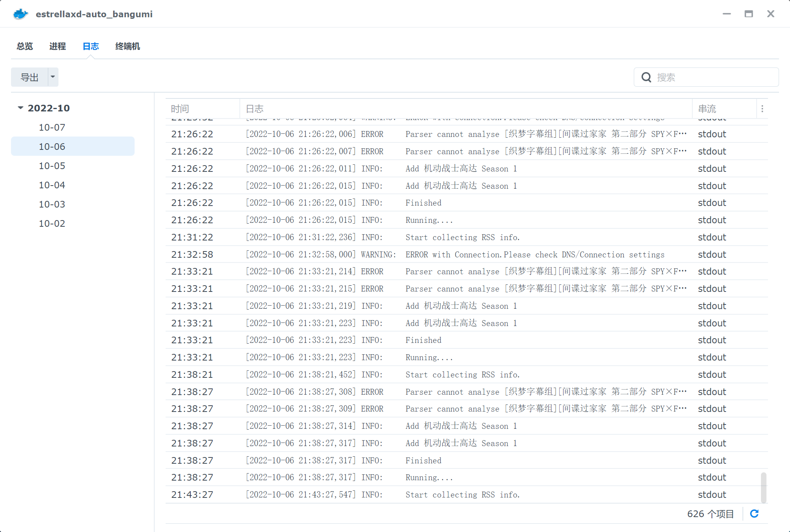This screenshot has height=532, width=790.
Task: Refresh the log list
Action: pyautogui.click(x=755, y=514)
